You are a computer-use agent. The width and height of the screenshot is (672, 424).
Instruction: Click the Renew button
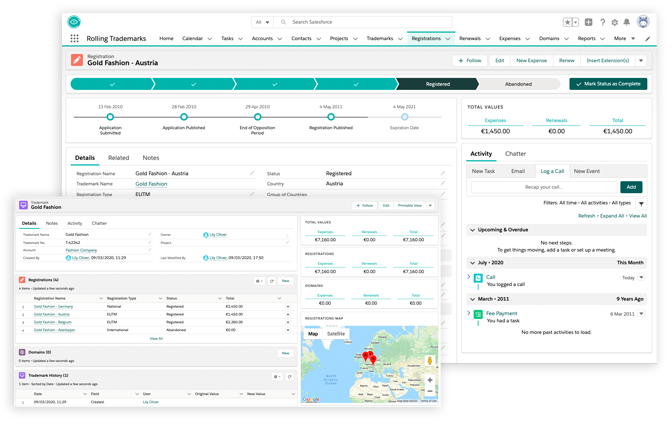tap(566, 60)
